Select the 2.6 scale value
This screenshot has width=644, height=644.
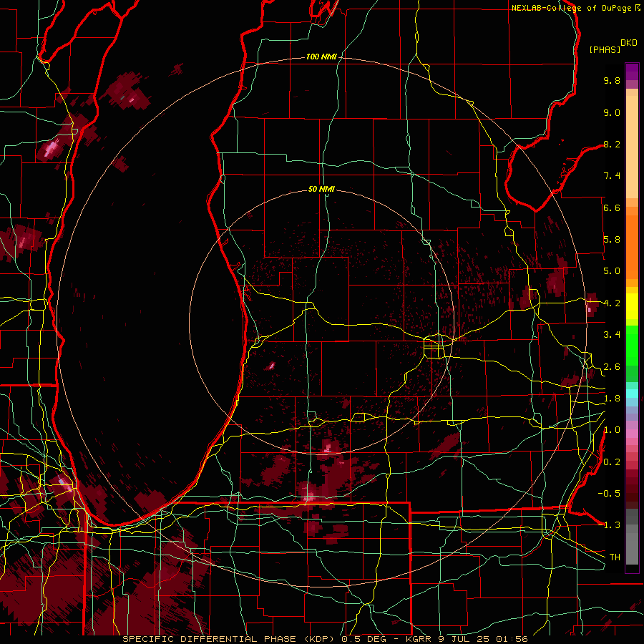pyautogui.click(x=612, y=367)
